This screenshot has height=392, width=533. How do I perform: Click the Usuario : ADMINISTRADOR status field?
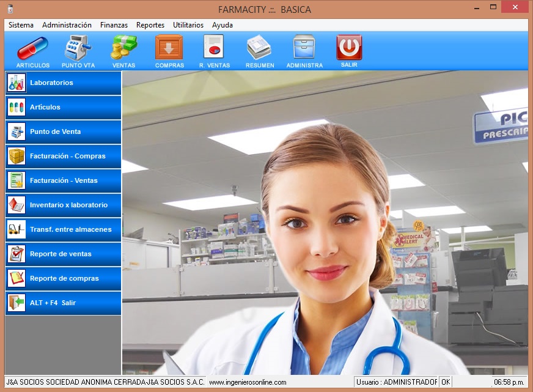point(396,382)
